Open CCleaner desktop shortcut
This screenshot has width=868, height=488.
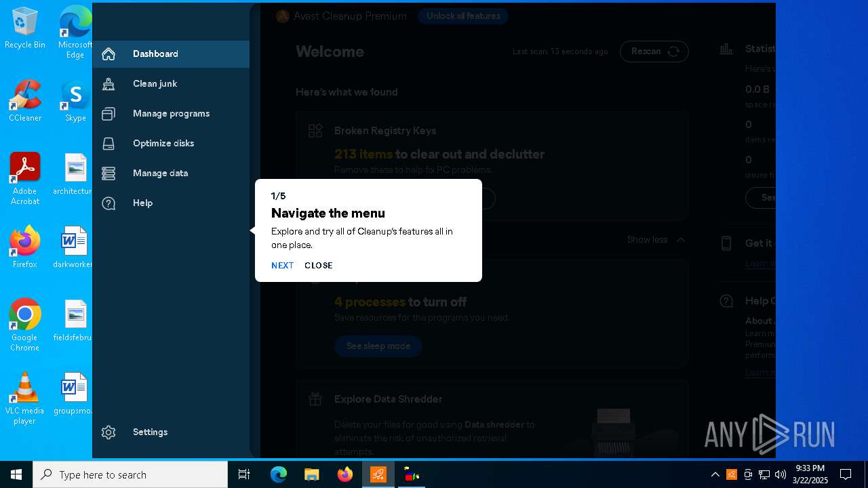[x=25, y=101]
